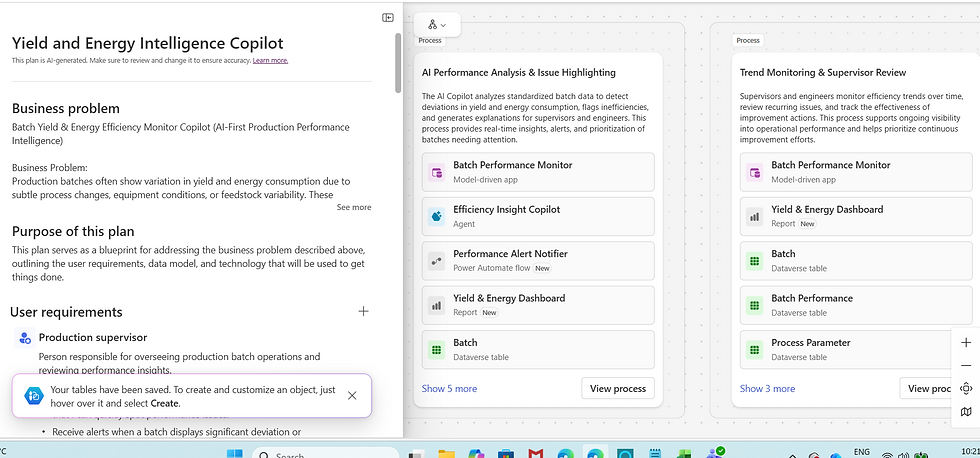Click View process for AI Performance Analysis
Screen dimensions: 980x458
point(617,388)
